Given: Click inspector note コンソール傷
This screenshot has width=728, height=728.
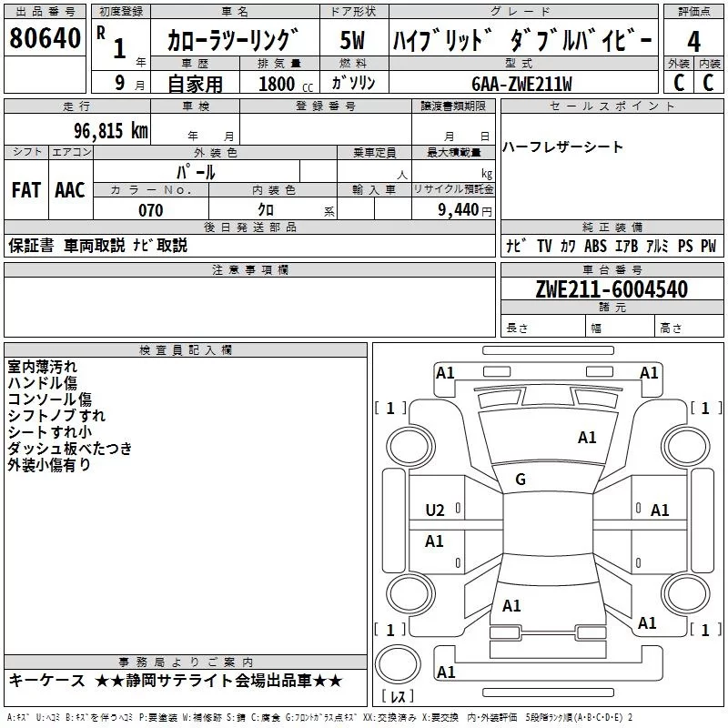Looking at the screenshot, I should [50, 399].
